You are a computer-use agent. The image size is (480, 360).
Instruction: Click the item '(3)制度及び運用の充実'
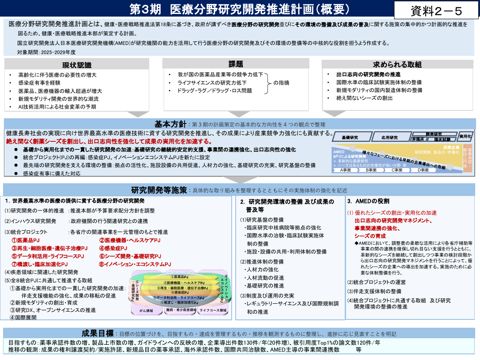pos(267,296)
